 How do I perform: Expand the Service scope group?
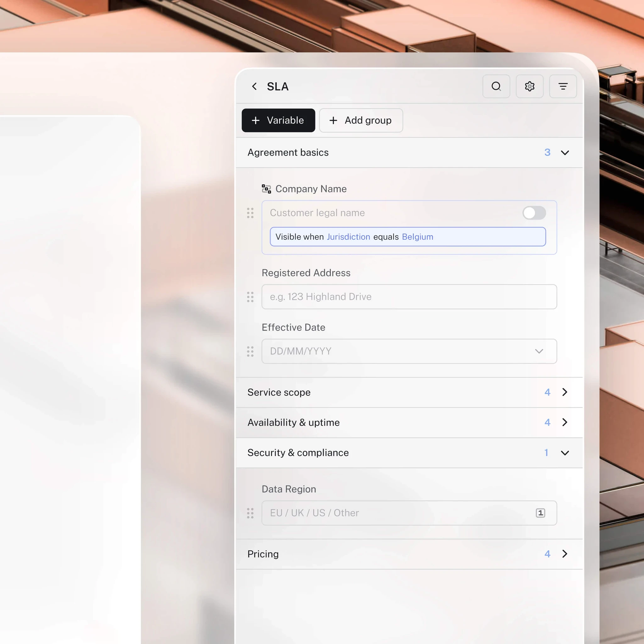point(565,392)
